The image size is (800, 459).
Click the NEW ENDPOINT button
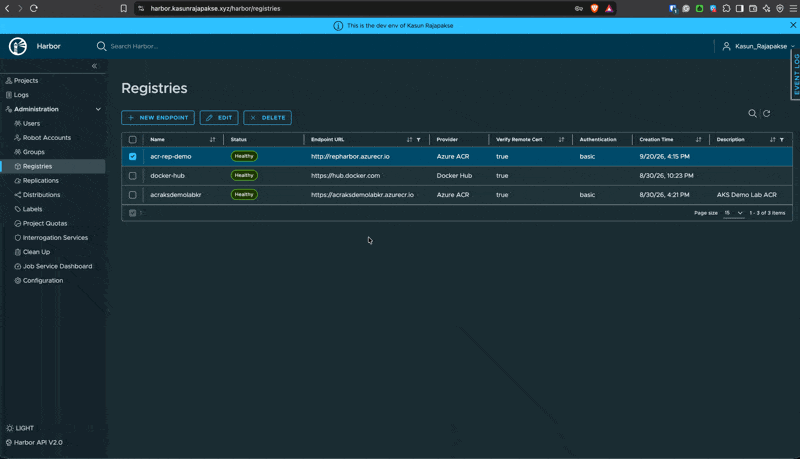[x=158, y=118]
